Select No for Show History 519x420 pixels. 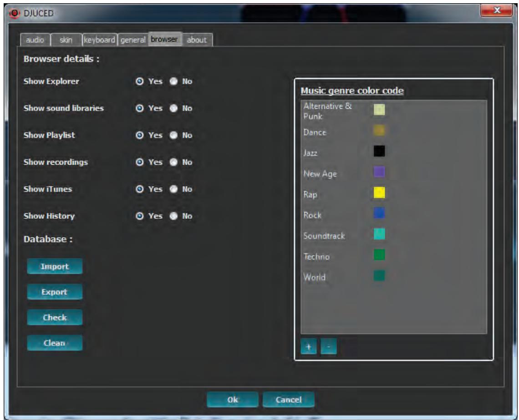click(173, 216)
